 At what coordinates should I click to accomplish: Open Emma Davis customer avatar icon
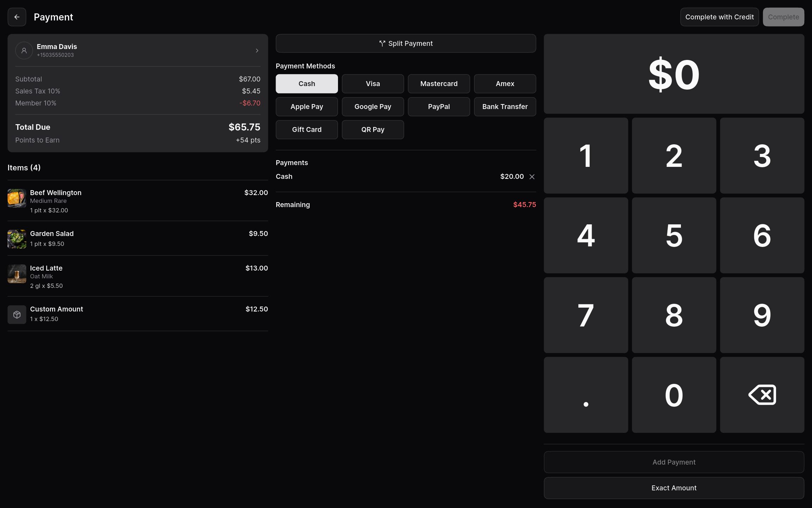click(24, 50)
